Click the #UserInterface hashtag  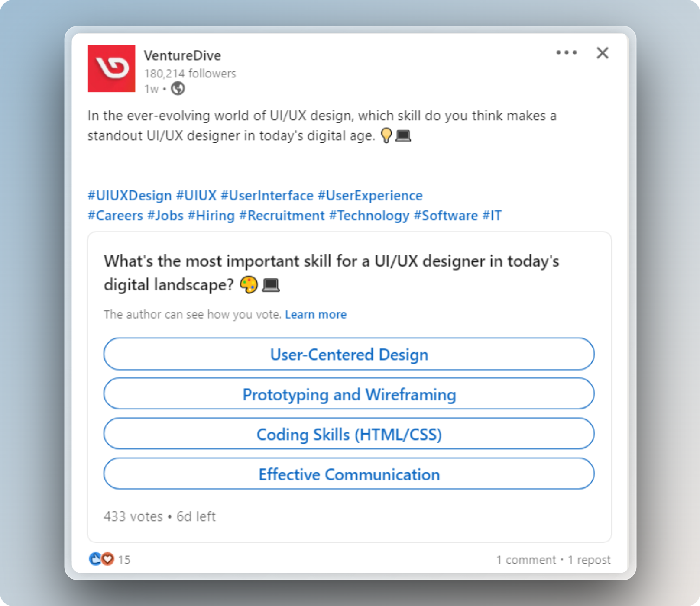coord(267,196)
